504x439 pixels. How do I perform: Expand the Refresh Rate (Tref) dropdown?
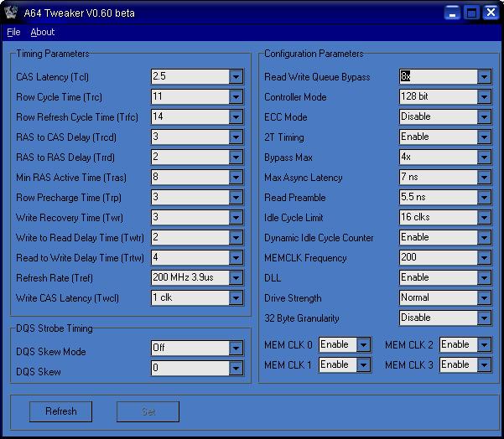(x=236, y=278)
